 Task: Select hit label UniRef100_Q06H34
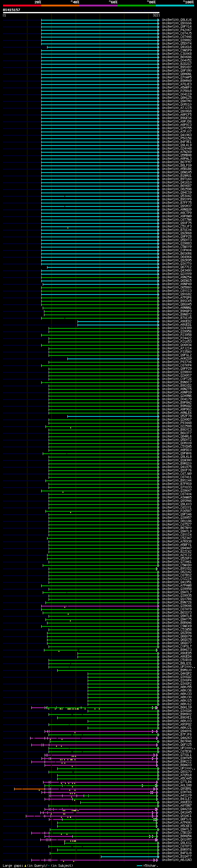[x=177, y=345]
